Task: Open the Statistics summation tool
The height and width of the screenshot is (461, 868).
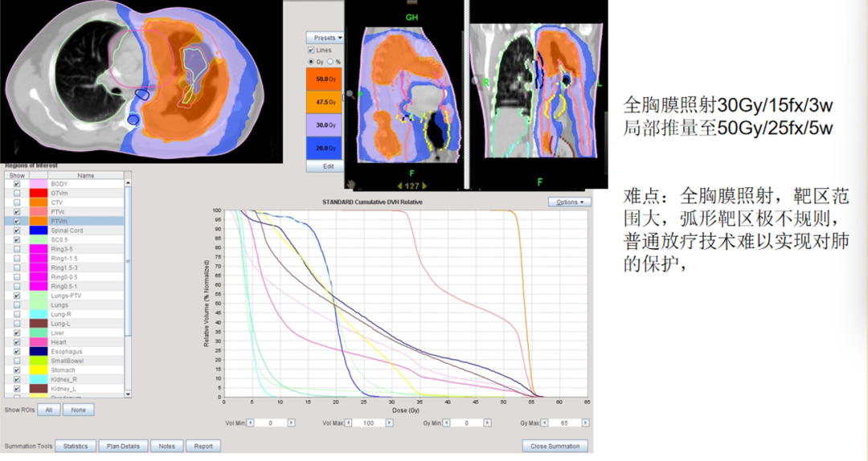Action: click(76, 446)
